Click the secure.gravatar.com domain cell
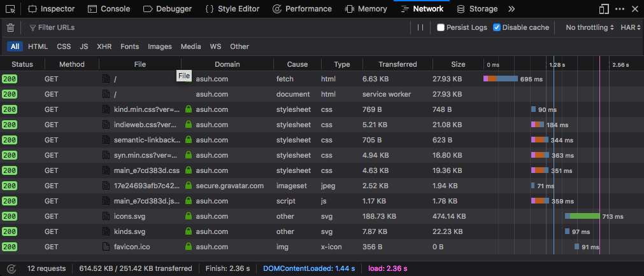644x276 pixels. (x=229, y=186)
